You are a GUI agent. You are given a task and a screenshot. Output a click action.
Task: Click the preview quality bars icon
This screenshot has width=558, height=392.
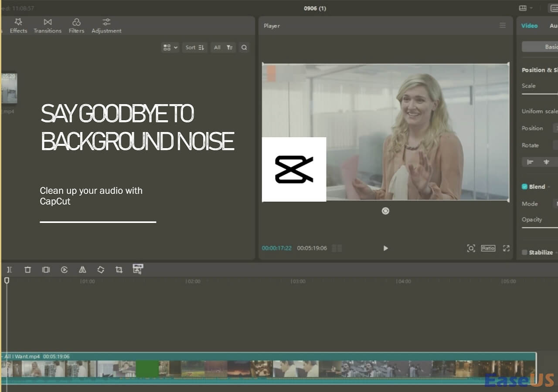point(337,248)
